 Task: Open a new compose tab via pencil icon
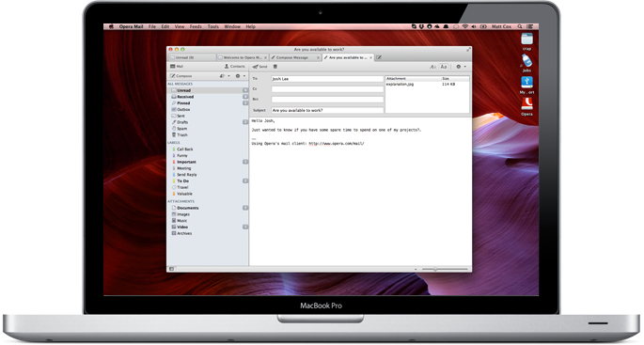point(379,57)
